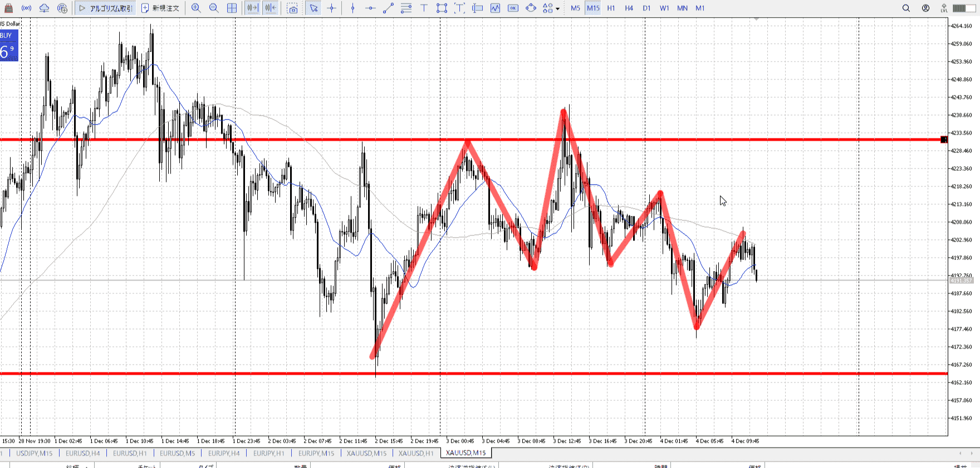Switch timeframe to H4
The width and height of the screenshot is (980, 468).
tap(629, 8)
